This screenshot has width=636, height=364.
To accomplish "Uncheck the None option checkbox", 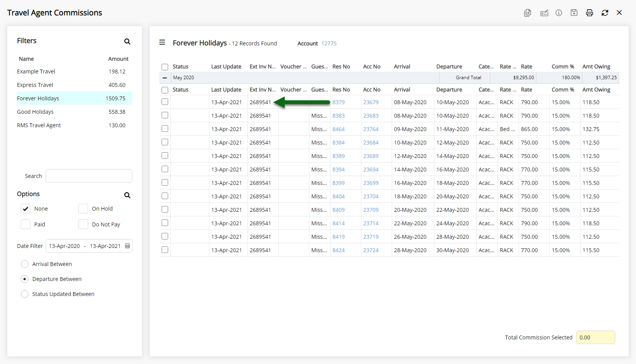I will click(x=25, y=209).
